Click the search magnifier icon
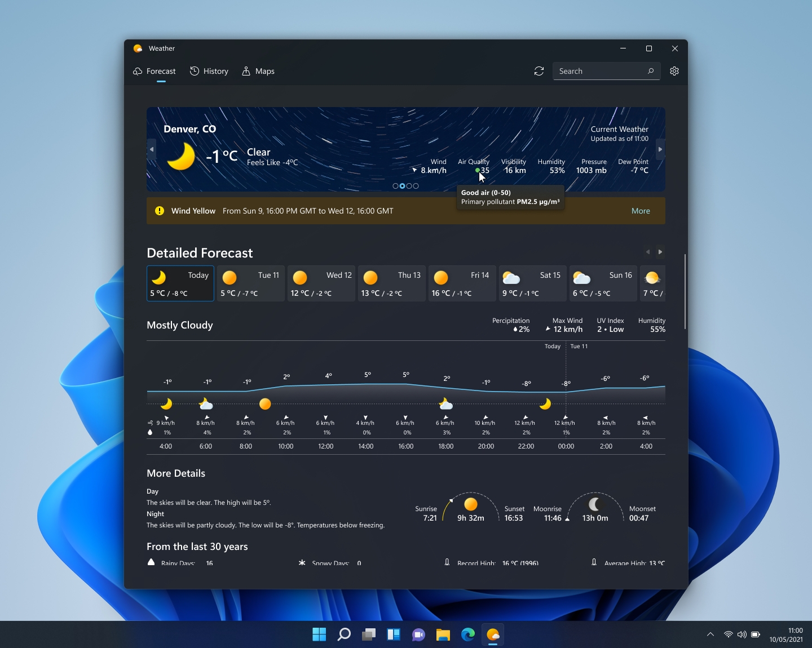Image resolution: width=812 pixels, height=648 pixels. point(651,71)
